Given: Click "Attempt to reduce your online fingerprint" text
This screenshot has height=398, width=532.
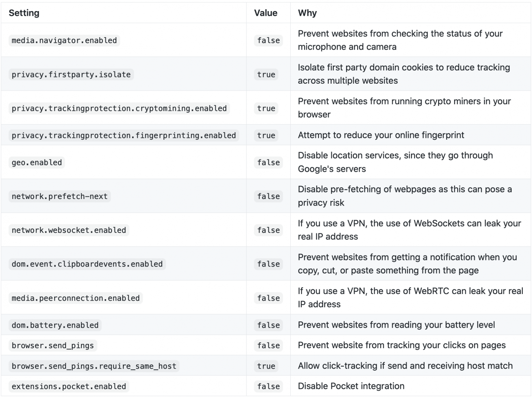Looking at the screenshot, I should [x=381, y=135].
